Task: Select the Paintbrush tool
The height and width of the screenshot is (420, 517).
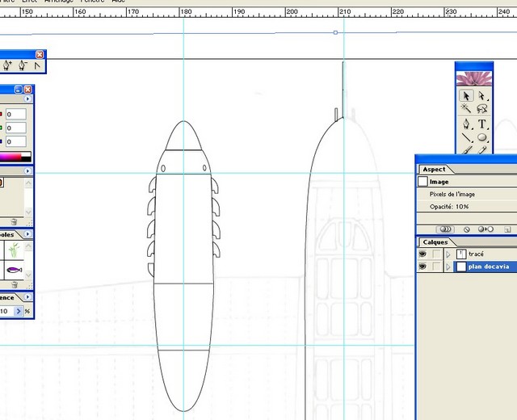Action: [x=466, y=149]
